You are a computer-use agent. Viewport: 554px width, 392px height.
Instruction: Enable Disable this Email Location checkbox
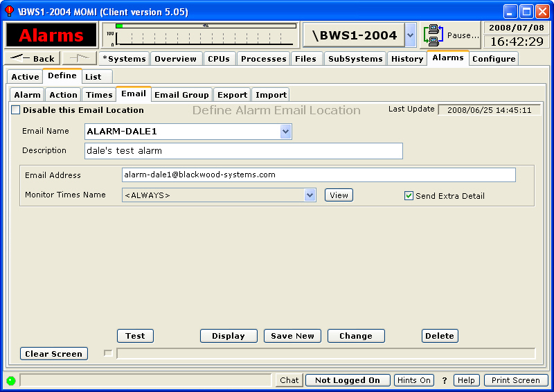tap(16, 110)
